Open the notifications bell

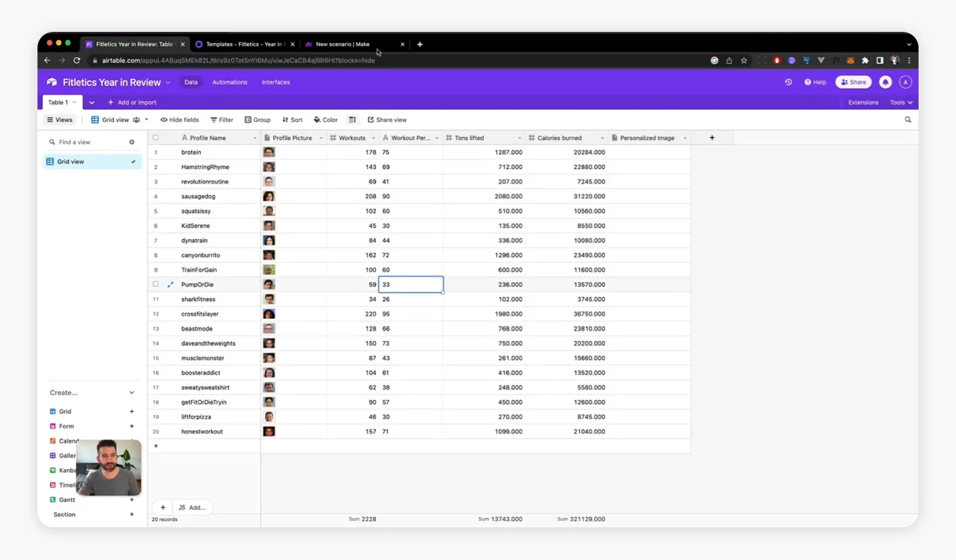[x=885, y=82]
